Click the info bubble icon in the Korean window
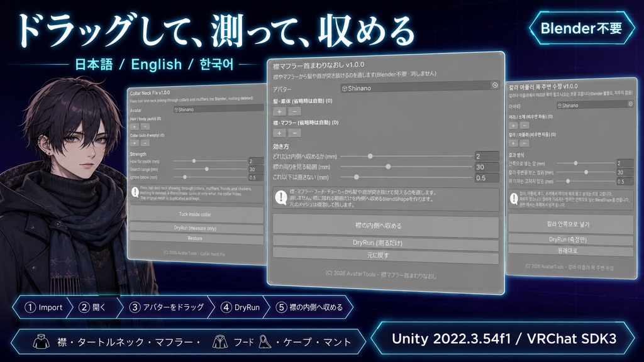This screenshot has width=644, height=362. (x=513, y=199)
